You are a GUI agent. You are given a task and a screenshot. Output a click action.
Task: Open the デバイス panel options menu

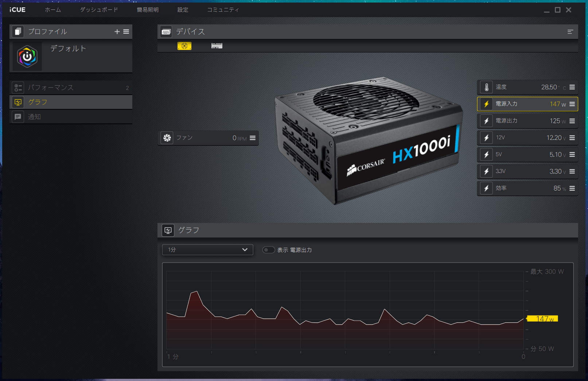point(571,32)
